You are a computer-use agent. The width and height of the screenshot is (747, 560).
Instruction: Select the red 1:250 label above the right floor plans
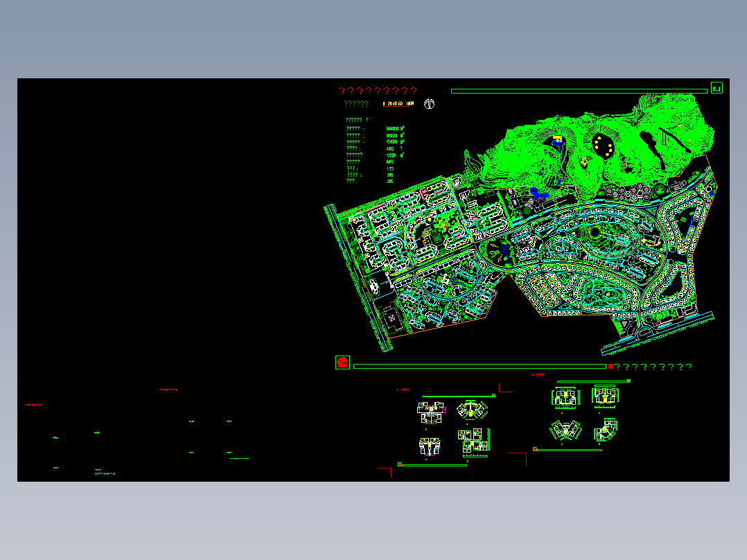pos(538,375)
